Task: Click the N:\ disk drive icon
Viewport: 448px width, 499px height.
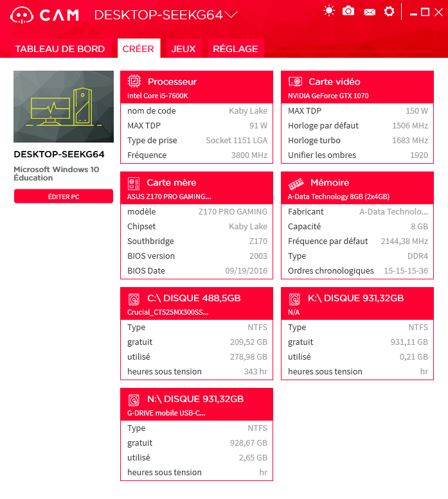Action: 134,399
